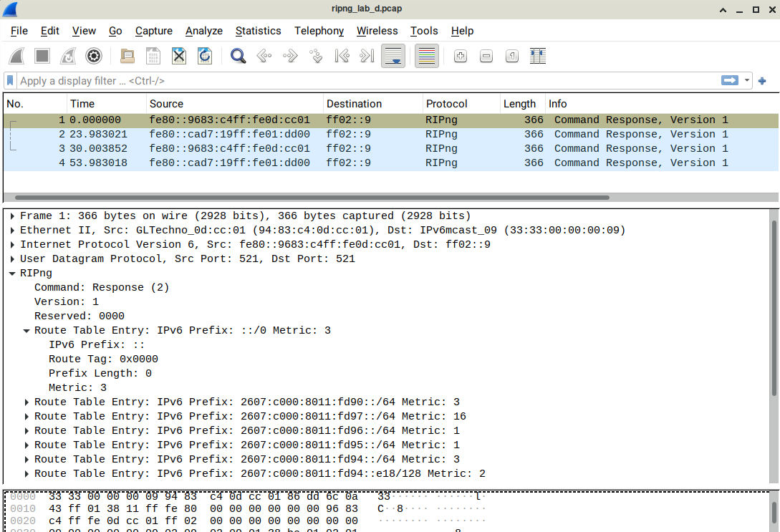The image size is (780, 532).
Task: Open the Statistics menu
Action: tap(258, 31)
